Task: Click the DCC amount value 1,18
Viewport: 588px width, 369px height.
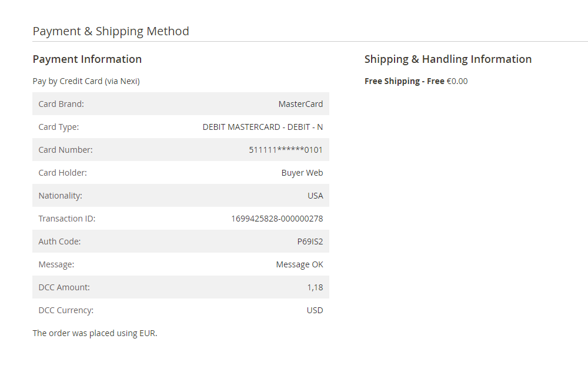Action: [x=315, y=287]
